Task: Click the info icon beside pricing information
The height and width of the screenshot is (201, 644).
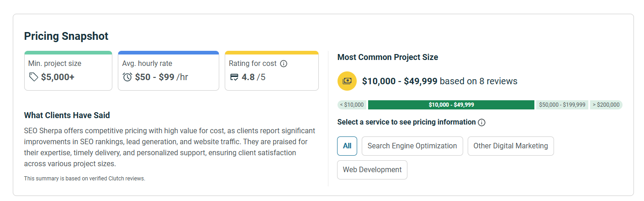Action: [481, 123]
